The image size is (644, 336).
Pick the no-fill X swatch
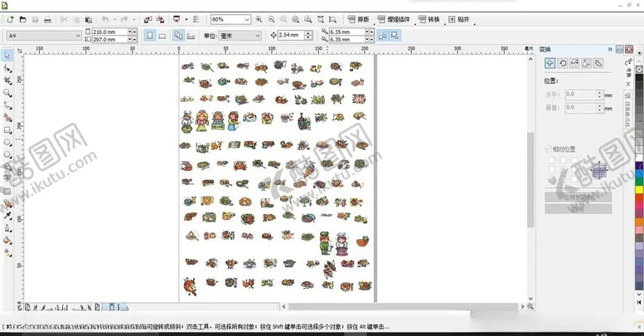point(640,70)
